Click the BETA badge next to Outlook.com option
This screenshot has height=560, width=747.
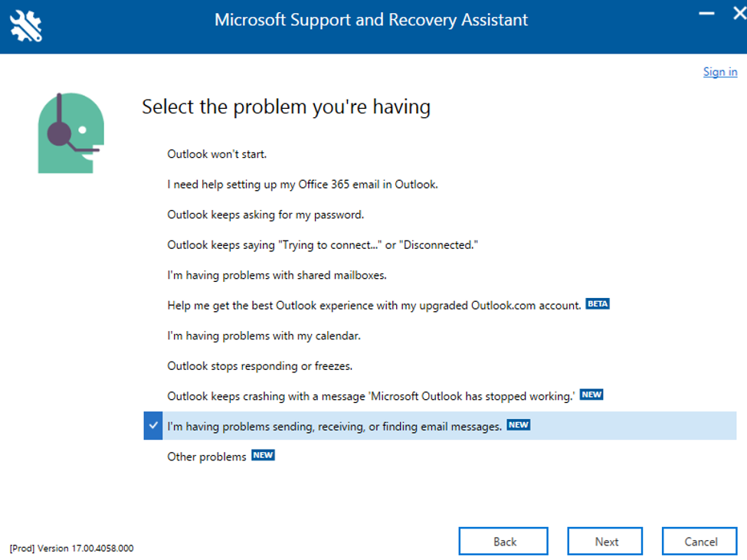[x=598, y=304]
